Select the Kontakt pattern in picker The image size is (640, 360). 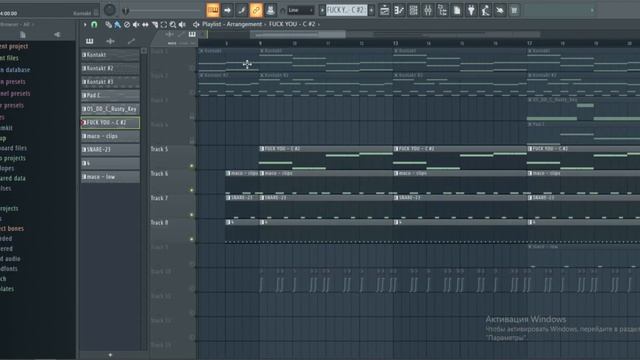tap(110, 55)
